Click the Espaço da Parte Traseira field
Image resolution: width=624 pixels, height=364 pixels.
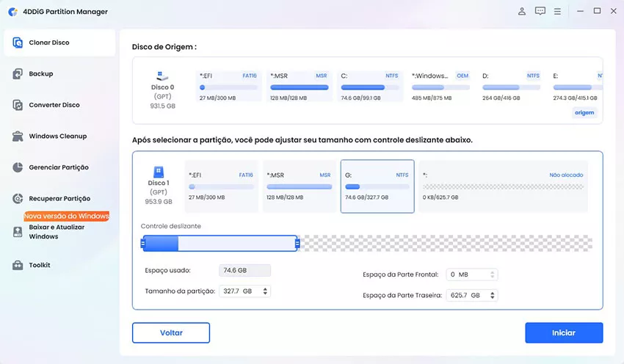pyautogui.click(x=472, y=295)
